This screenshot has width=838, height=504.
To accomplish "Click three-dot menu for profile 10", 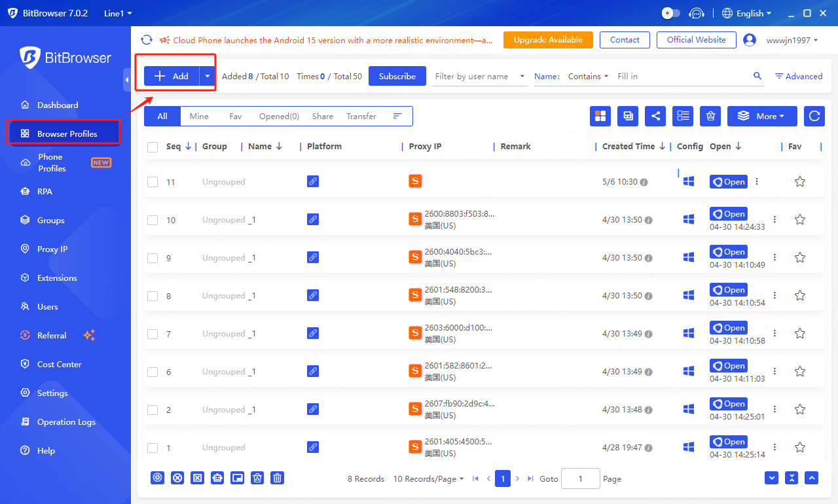I will click(775, 220).
